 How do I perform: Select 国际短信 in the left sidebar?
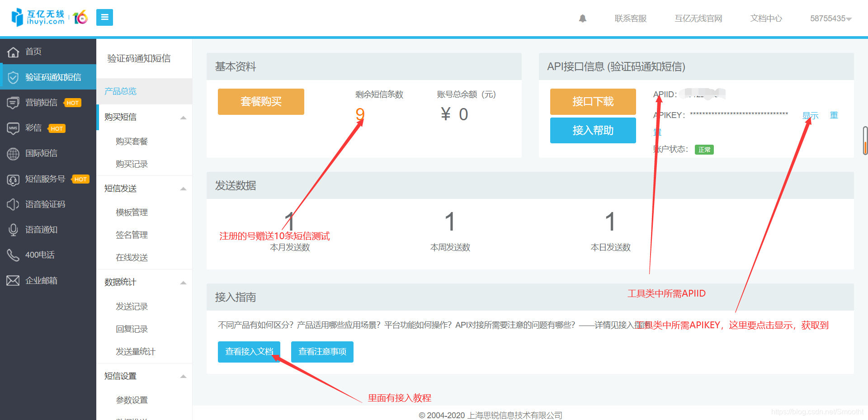pyautogui.click(x=48, y=153)
